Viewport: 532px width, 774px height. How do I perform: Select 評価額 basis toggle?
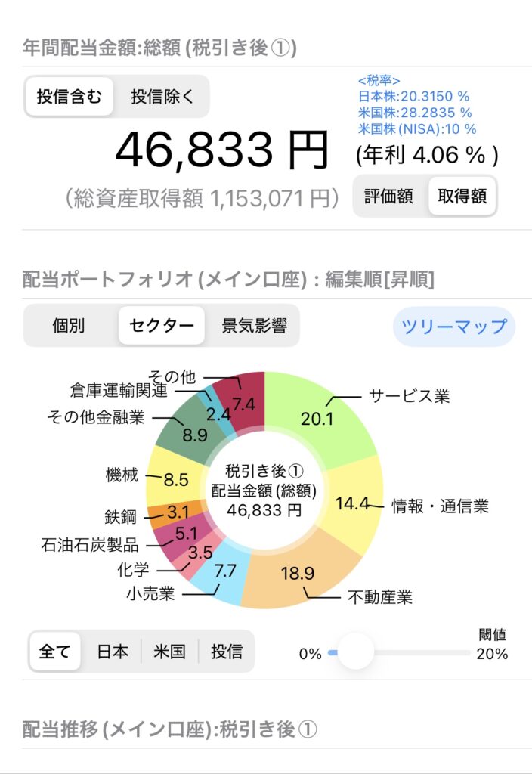coord(388,197)
